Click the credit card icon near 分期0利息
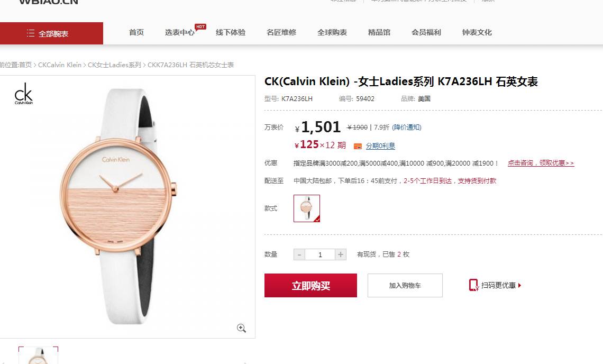 (x=358, y=146)
